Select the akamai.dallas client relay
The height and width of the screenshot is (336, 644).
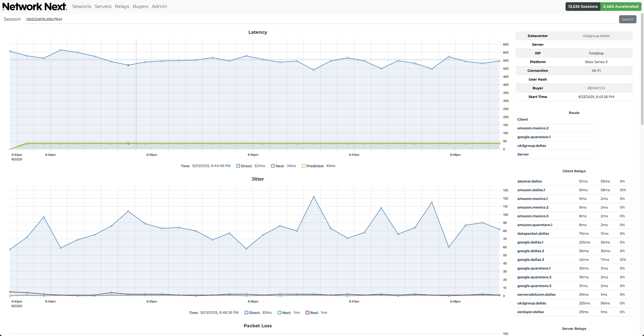click(x=529, y=181)
